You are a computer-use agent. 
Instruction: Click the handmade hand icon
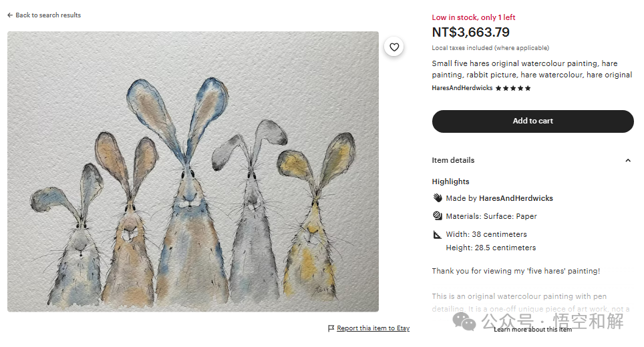click(x=438, y=198)
